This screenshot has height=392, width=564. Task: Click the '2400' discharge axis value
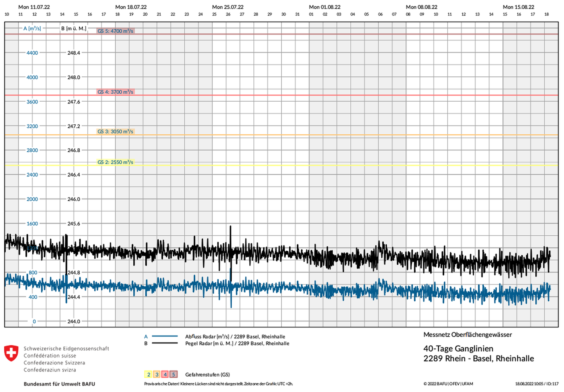[32, 175]
